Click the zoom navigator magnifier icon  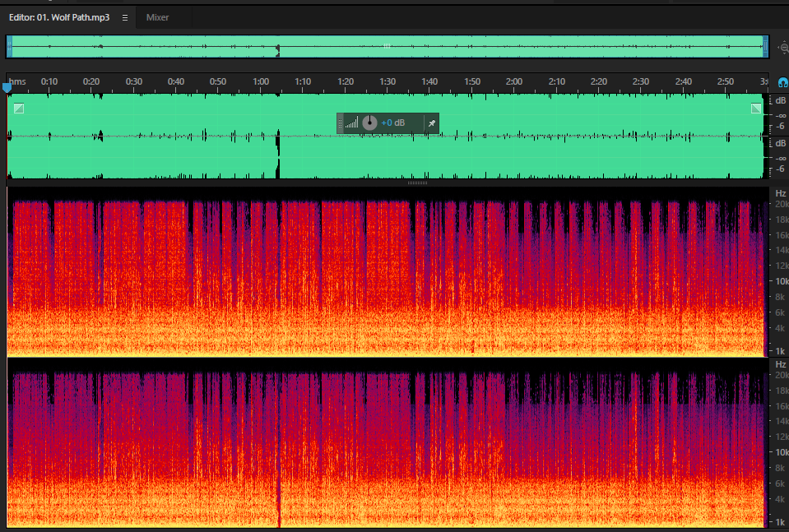tap(783, 47)
